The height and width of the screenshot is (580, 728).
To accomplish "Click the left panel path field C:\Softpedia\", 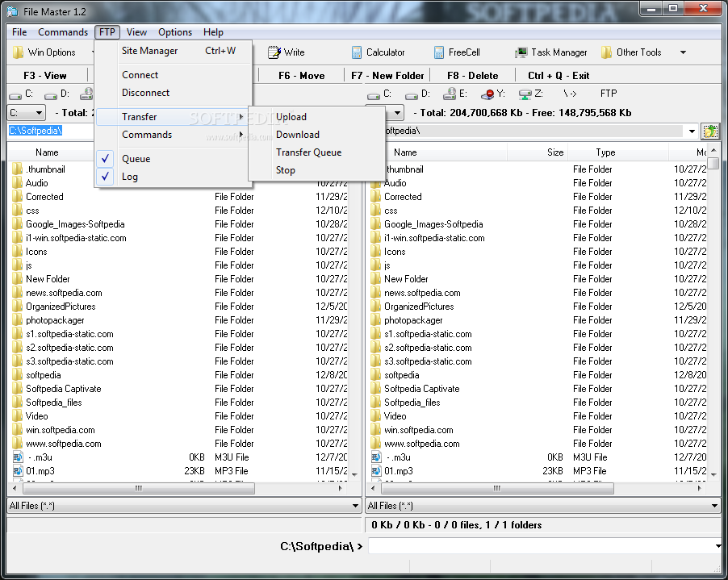I will [50, 131].
